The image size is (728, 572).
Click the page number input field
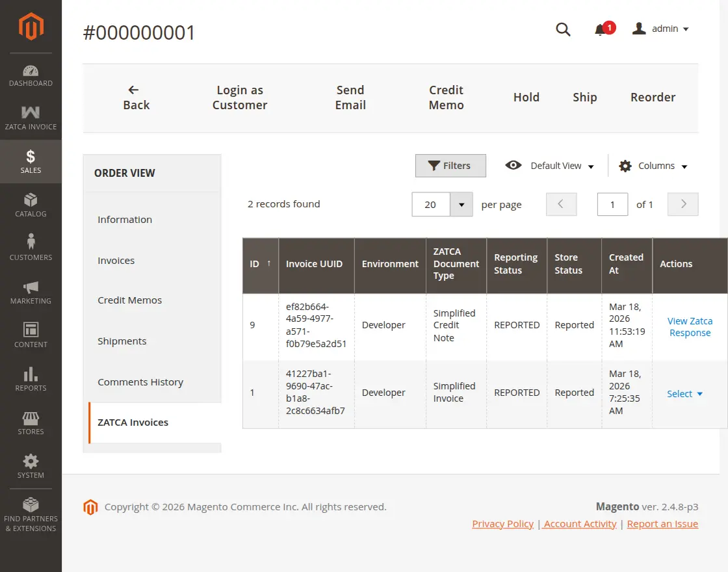(x=612, y=204)
